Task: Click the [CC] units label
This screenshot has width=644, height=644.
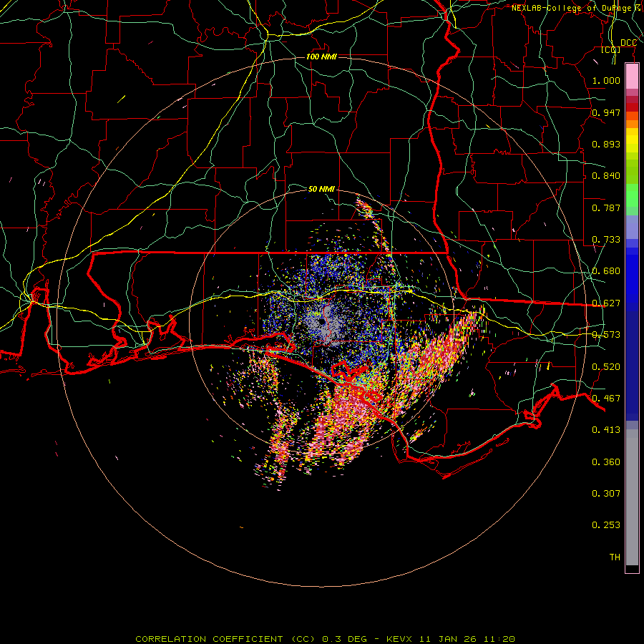Action: pyautogui.click(x=611, y=50)
